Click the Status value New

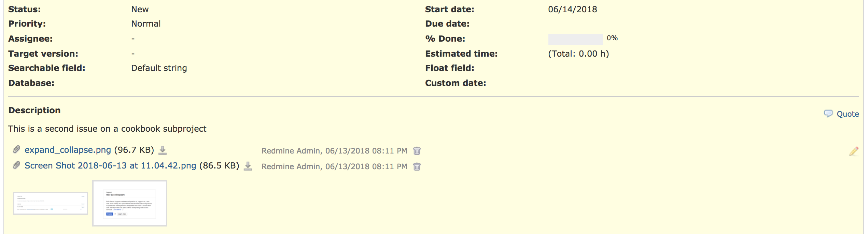(140, 10)
